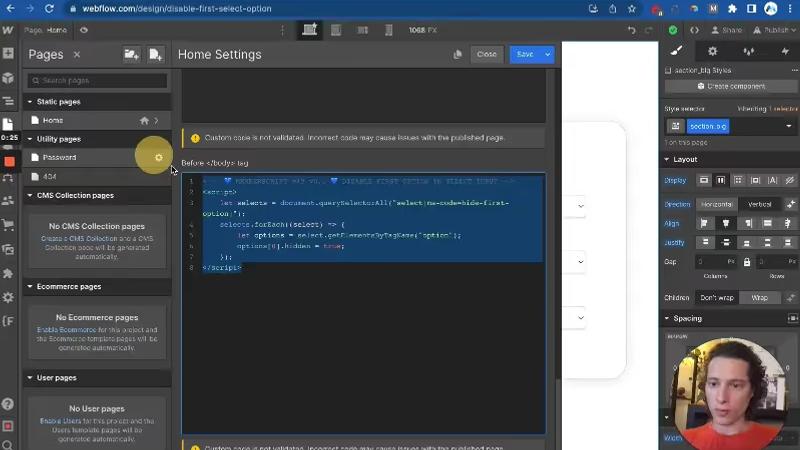Open the Save button dropdown arrow
This screenshot has width=800, height=450.
tap(548, 55)
